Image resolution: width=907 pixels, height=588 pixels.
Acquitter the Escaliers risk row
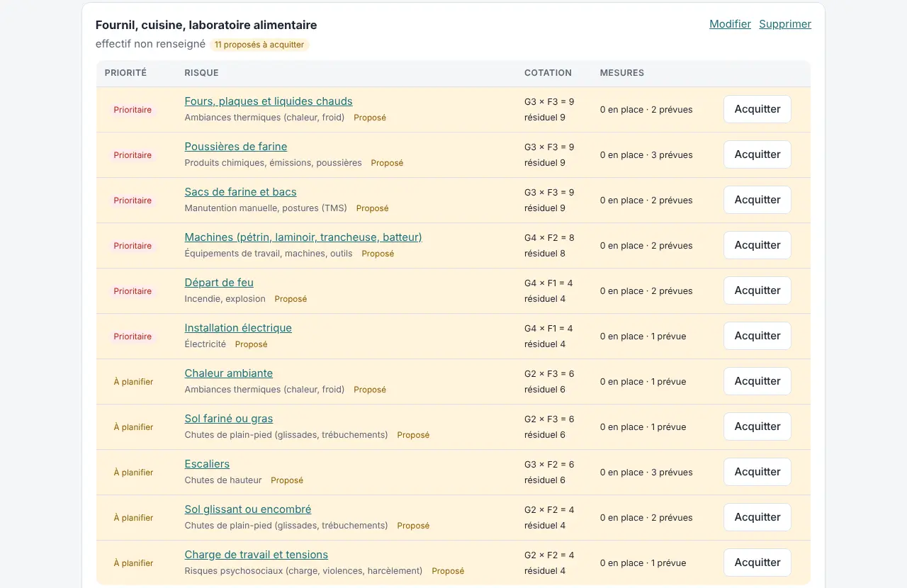(757, 472)
